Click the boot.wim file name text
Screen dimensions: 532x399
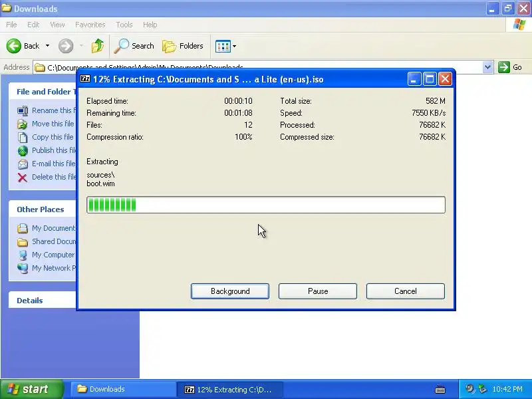[x=101, y=184]
